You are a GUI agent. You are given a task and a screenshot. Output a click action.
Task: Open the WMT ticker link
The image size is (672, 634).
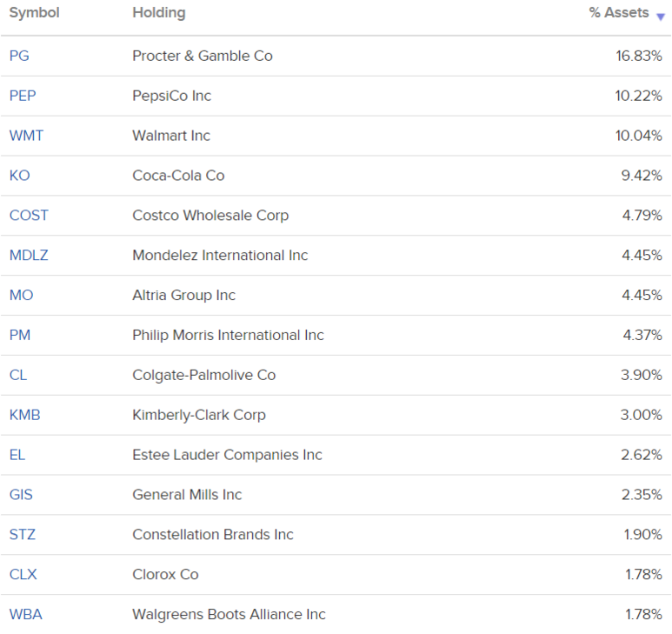(26, 136)
